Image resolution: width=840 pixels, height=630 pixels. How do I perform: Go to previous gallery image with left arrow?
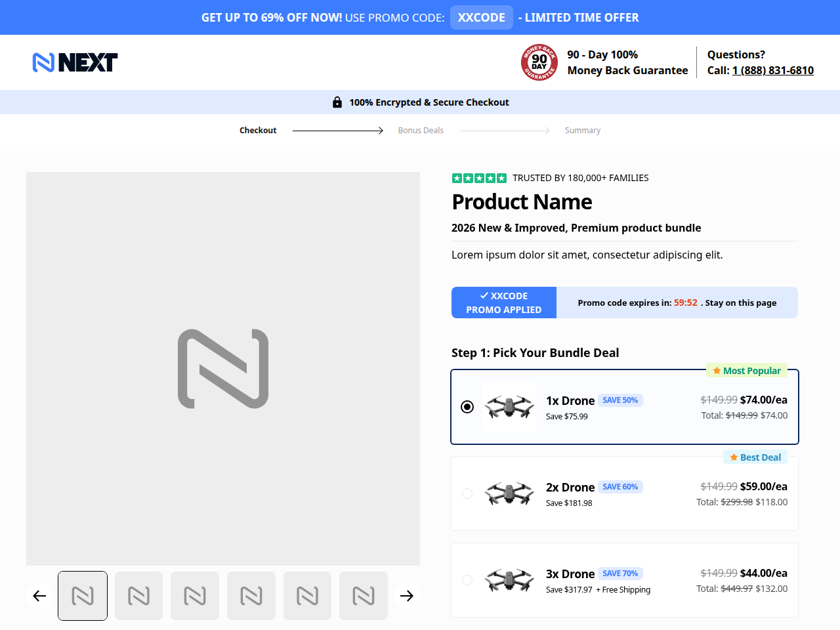(39, 596)
